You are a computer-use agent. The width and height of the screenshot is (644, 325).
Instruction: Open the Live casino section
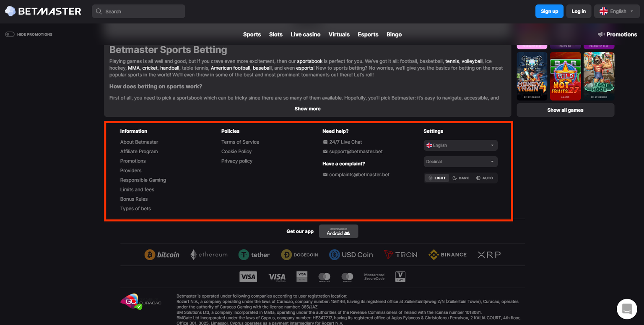pos(305,34)
